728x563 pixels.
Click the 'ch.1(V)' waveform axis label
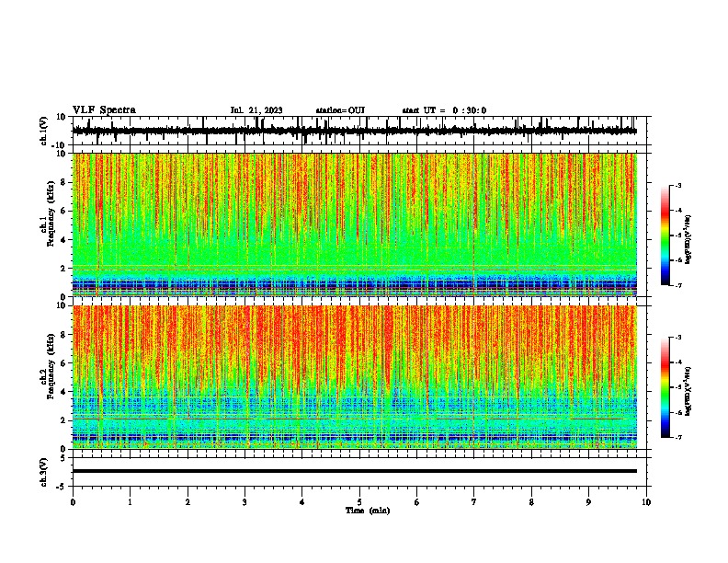tap(43, 131)
